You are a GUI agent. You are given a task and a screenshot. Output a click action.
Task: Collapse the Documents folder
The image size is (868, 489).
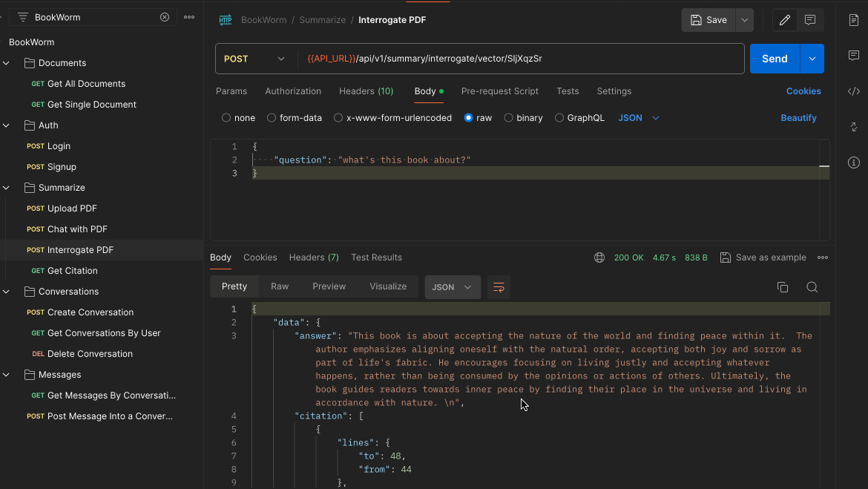click(x=6, y=63)
